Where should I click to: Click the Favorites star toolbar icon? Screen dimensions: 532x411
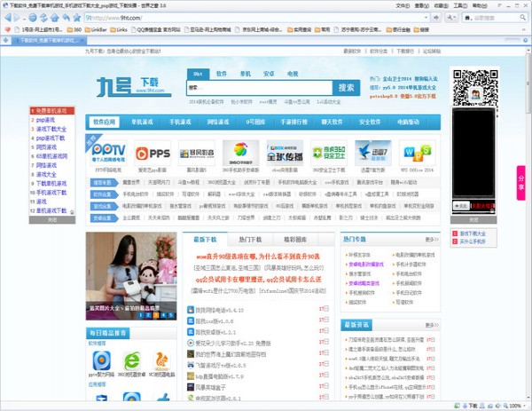click(x=77, y=18)
